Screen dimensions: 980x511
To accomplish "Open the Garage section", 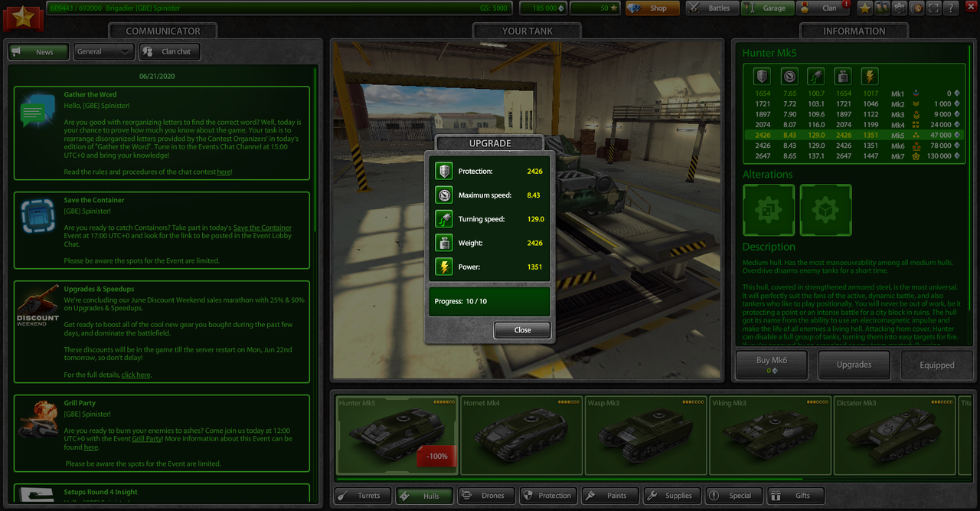I will (766, 8).
